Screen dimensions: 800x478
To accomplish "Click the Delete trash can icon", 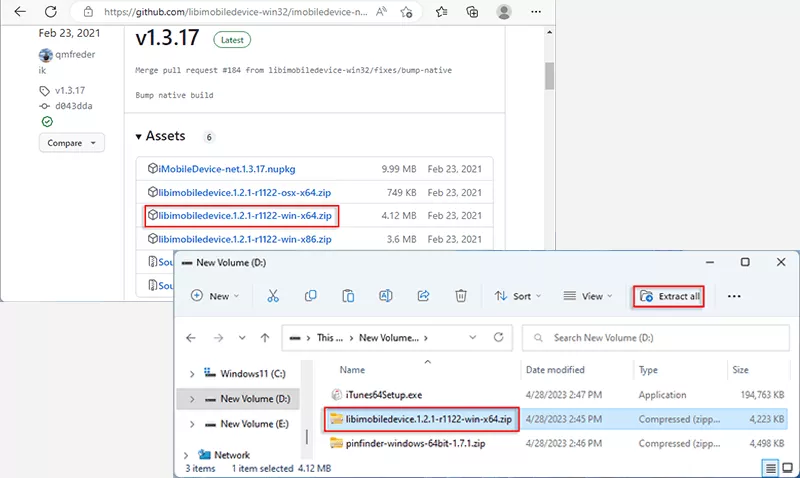I will tap(460, 296).
